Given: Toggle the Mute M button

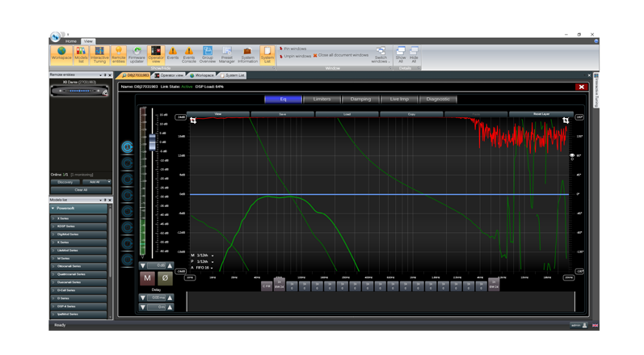Looking at the screenshot, I should coord(147,278).
